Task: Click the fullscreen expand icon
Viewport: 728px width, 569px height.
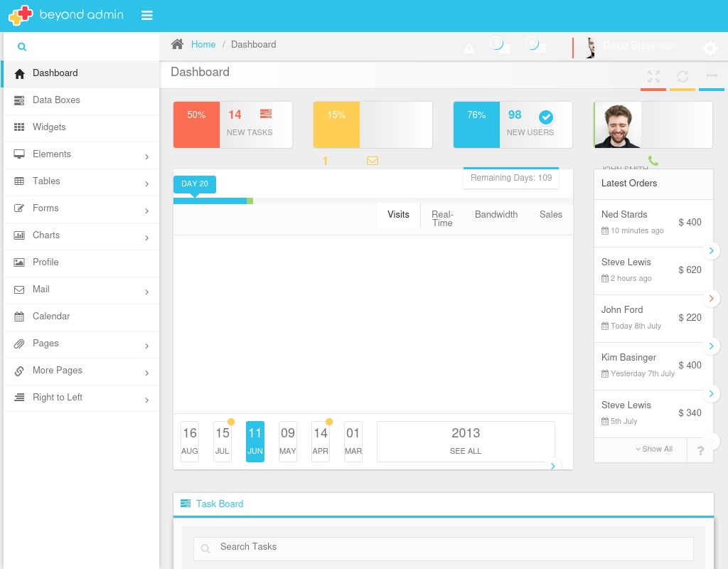Action: 653,76
